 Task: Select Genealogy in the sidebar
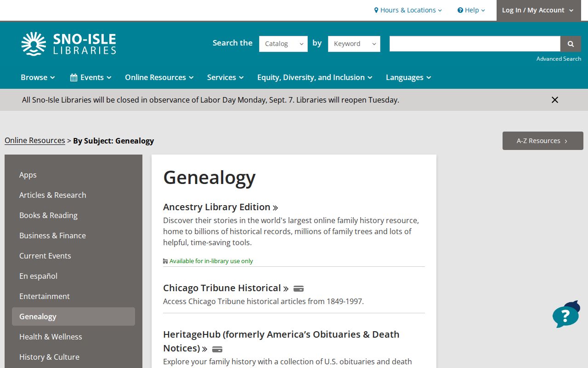tap(73, 316)
